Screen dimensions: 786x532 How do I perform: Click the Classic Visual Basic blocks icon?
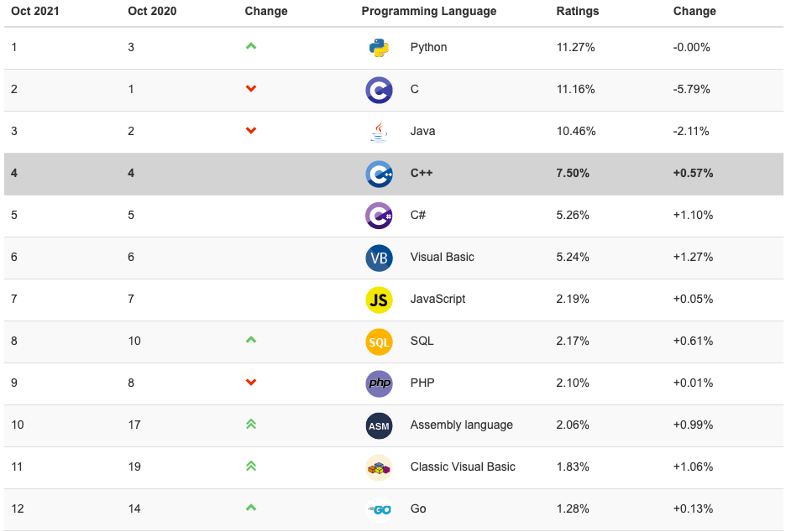click(x=379, y=467)
